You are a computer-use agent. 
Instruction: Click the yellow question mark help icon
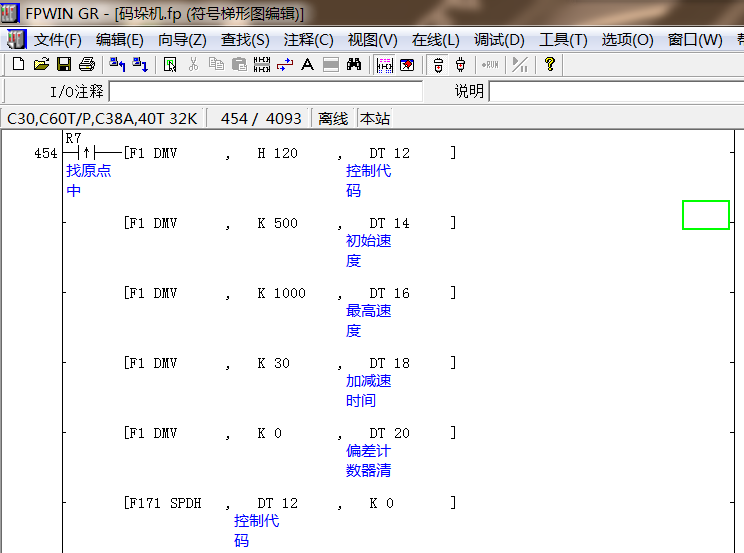pyautogui.click(x=549, y=65)
